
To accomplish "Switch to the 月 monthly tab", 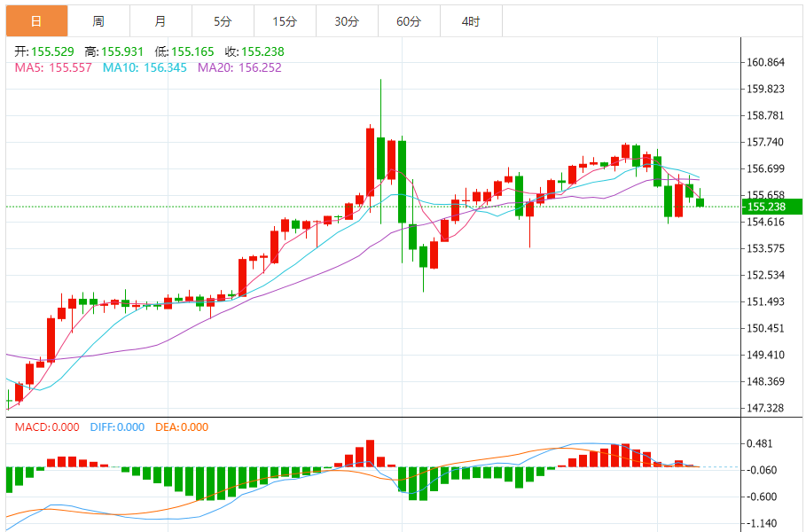I will coord(160,21).
